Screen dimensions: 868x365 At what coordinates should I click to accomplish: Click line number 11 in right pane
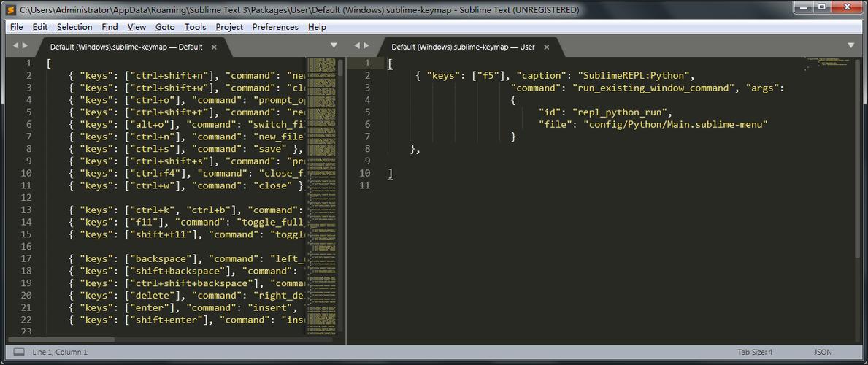click(x=365, y=185)
